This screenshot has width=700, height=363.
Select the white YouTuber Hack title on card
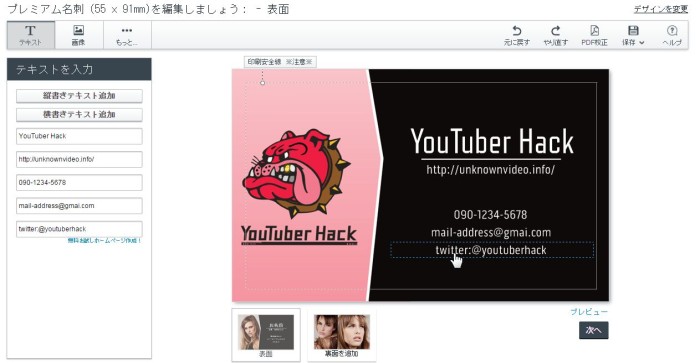click(x=492, y=142)
